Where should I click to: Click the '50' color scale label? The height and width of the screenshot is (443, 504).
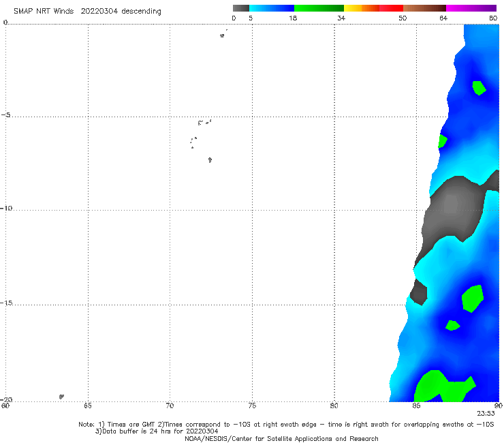[403, 18]
